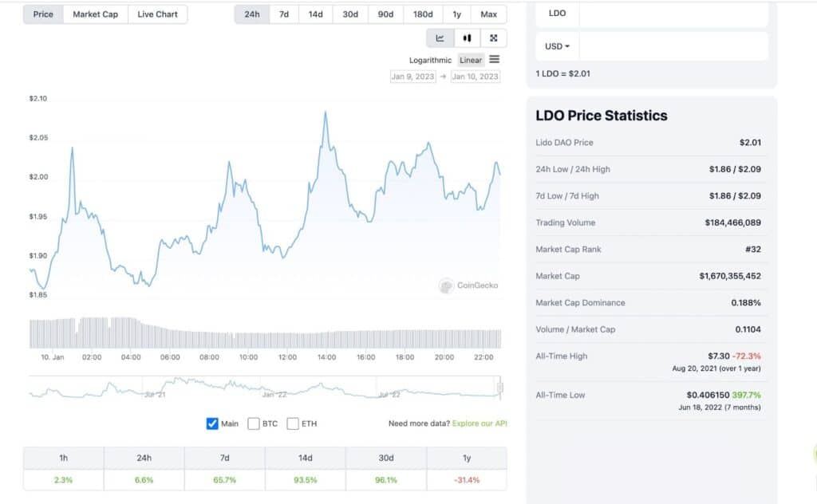Choose the 90d time range
The image size is (817, 504).
[385, 14]
